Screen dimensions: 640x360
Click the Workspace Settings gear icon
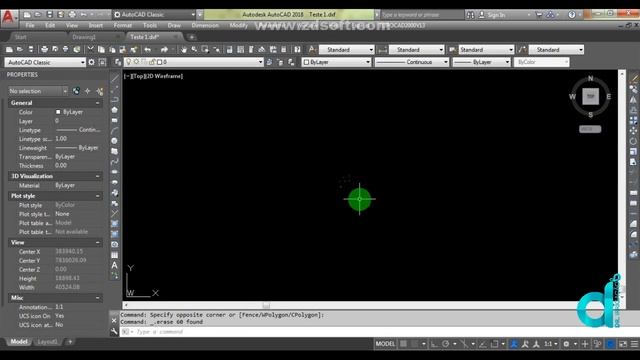[91, 62]
